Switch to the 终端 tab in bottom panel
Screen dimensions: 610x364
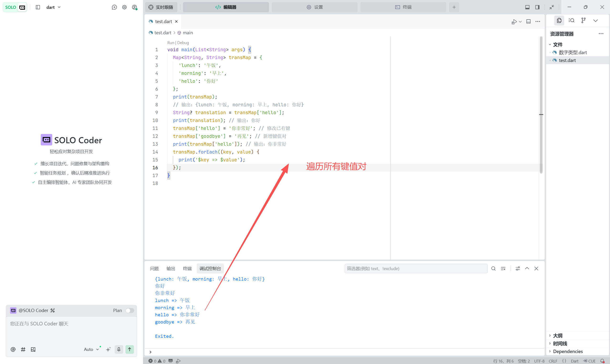(187, 269)
